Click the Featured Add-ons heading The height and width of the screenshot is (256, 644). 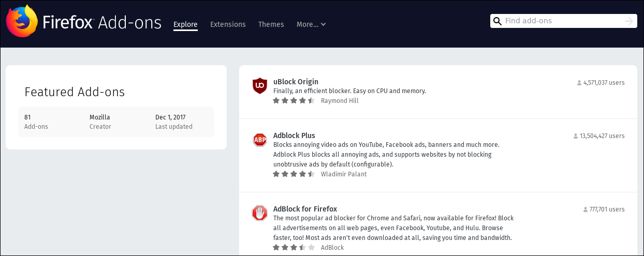75,92
